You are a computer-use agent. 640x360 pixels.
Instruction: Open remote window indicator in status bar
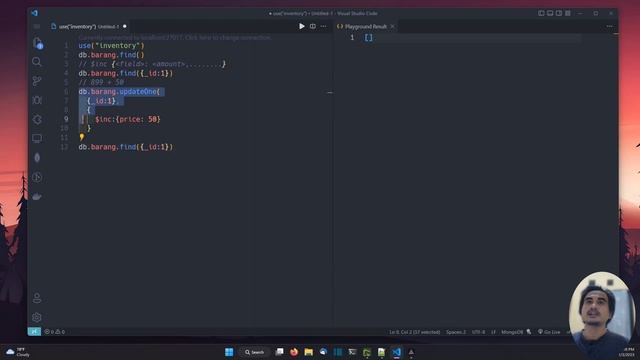(x=34, y=331)
